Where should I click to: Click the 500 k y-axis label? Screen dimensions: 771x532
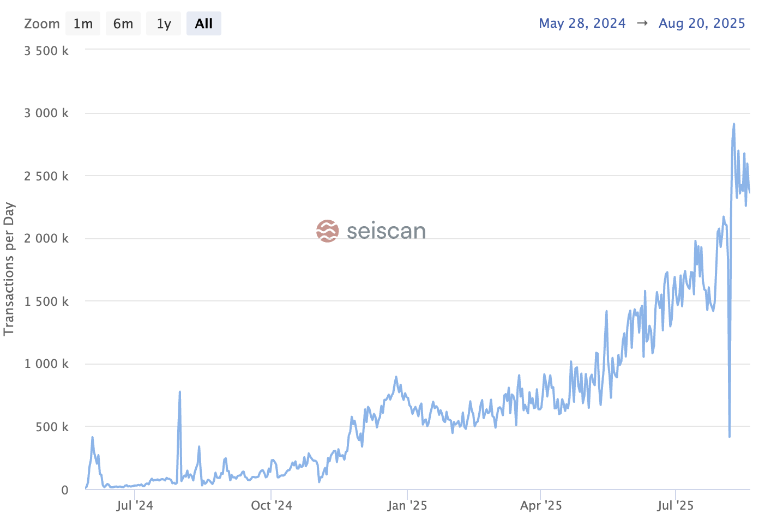(x=52, y=427)
